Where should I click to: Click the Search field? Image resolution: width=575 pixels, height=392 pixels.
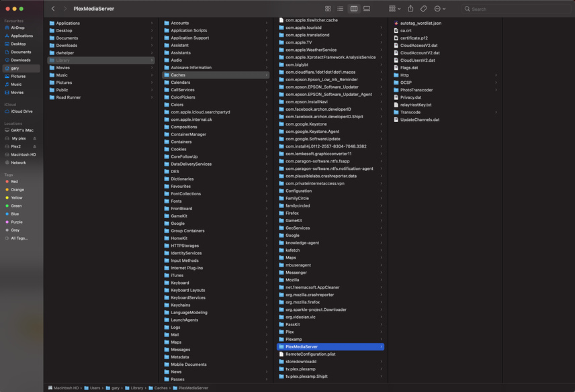pyautogui.click(x=516, y=9)
